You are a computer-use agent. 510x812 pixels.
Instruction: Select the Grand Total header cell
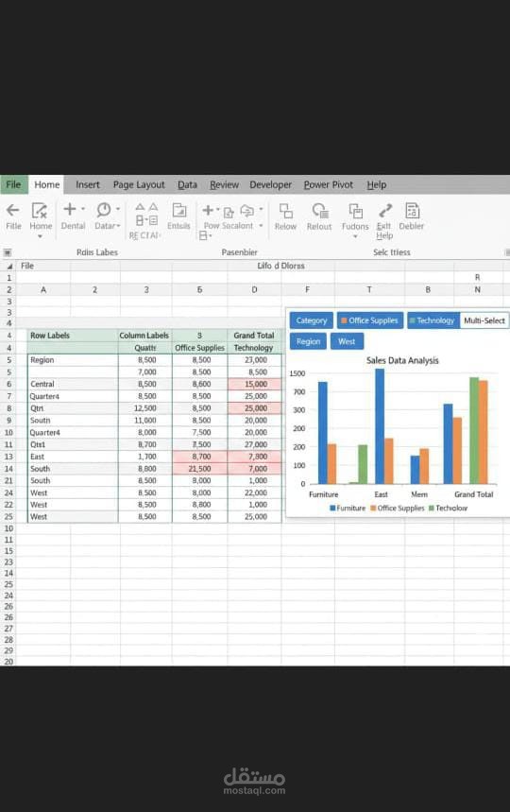[254, 335]
